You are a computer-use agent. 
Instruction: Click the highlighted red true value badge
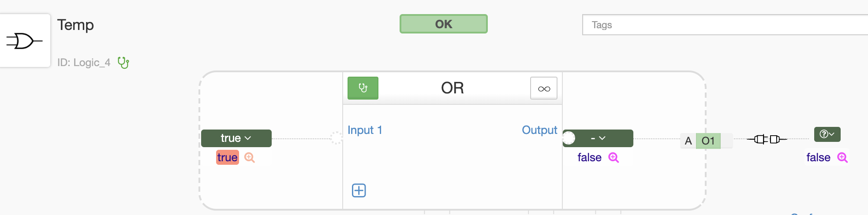[x=228, y=158]
